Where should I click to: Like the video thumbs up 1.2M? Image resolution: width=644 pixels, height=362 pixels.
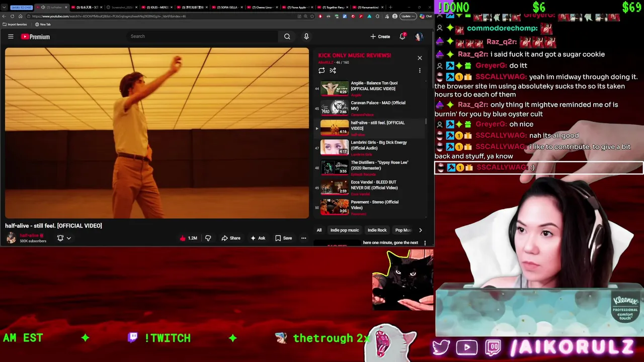coord(188,238)
